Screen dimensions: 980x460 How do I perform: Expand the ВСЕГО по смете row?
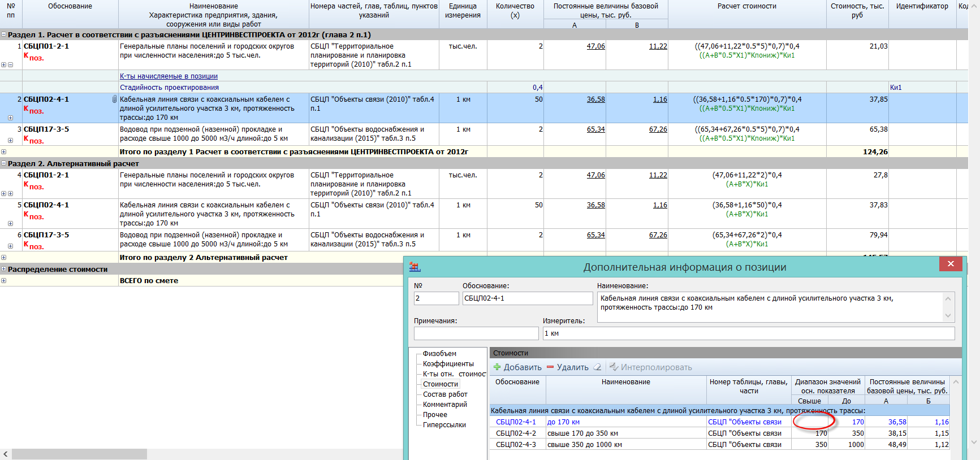point(4,281)
